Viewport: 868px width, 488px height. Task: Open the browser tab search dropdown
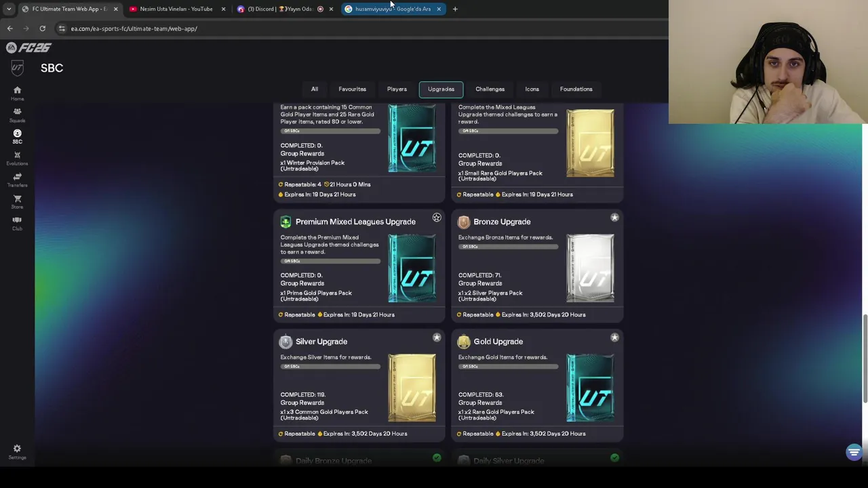(8, 9)
